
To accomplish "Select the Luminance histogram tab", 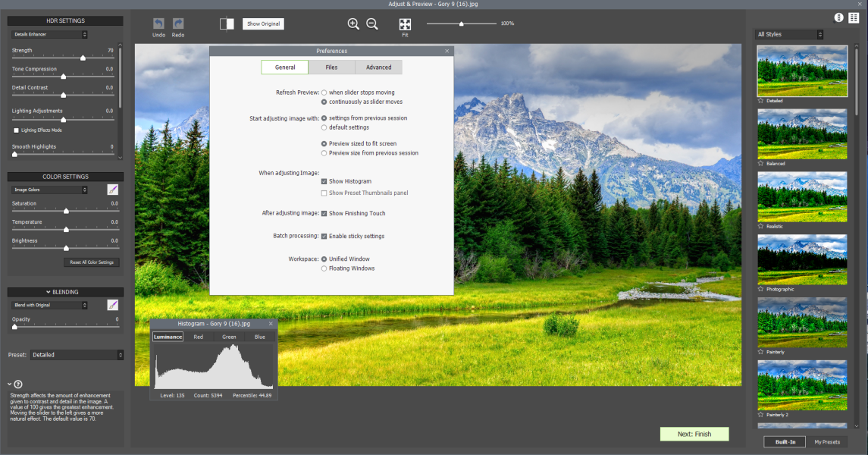I will pyautogui.click(x=168, y=337).
